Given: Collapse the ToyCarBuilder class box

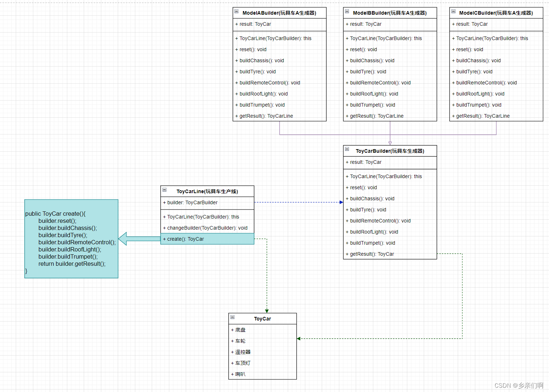Looking at the screenshot, I should (x=347, y=149).
